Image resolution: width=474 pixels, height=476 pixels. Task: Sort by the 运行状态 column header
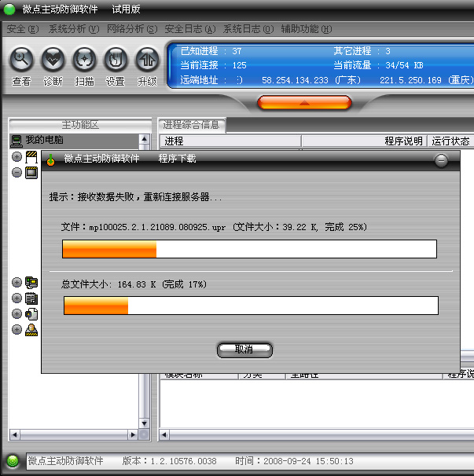pos(451,141)
